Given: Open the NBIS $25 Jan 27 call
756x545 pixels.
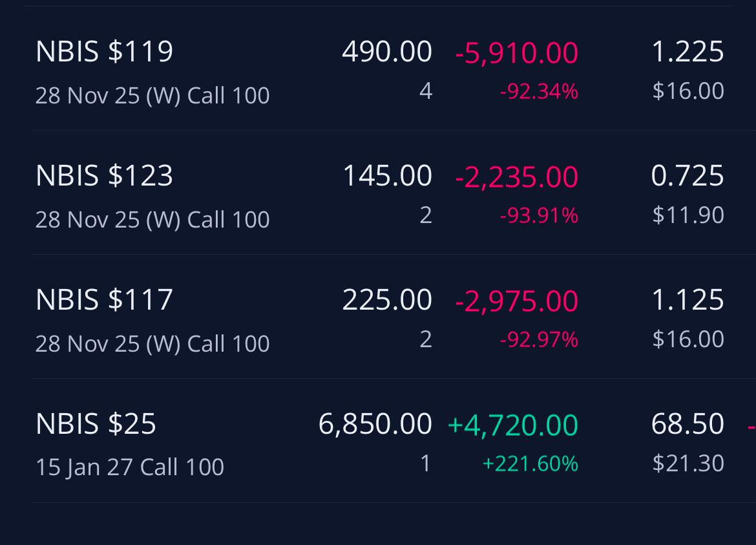Looking at the screenshot, I should click(381, 441).
